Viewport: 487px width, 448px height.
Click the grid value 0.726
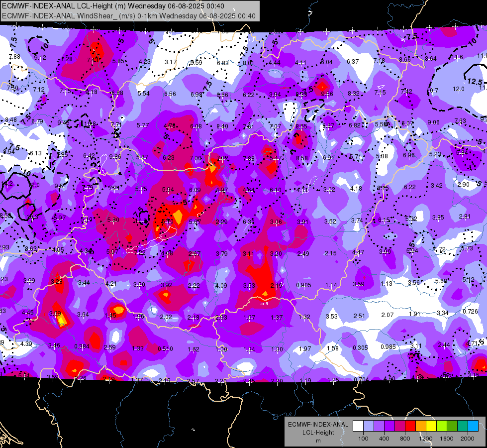(470, 311)
